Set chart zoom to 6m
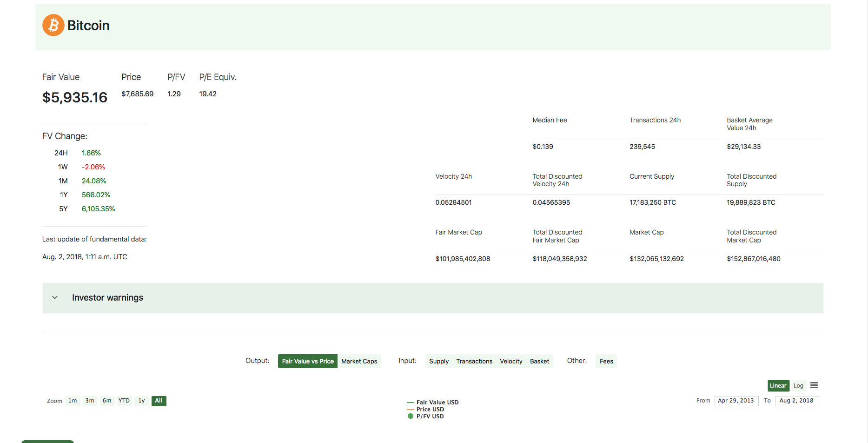This screenshot has height=443, width=868. coord(107,401)
